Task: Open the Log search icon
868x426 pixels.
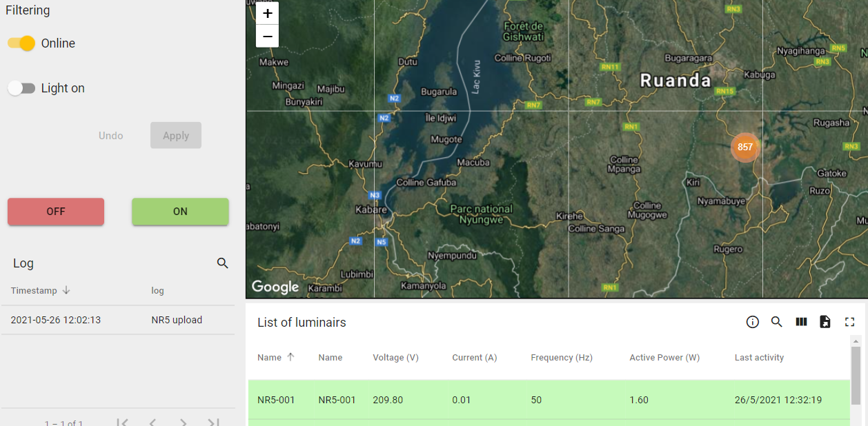Action: [x=222, y=263]
